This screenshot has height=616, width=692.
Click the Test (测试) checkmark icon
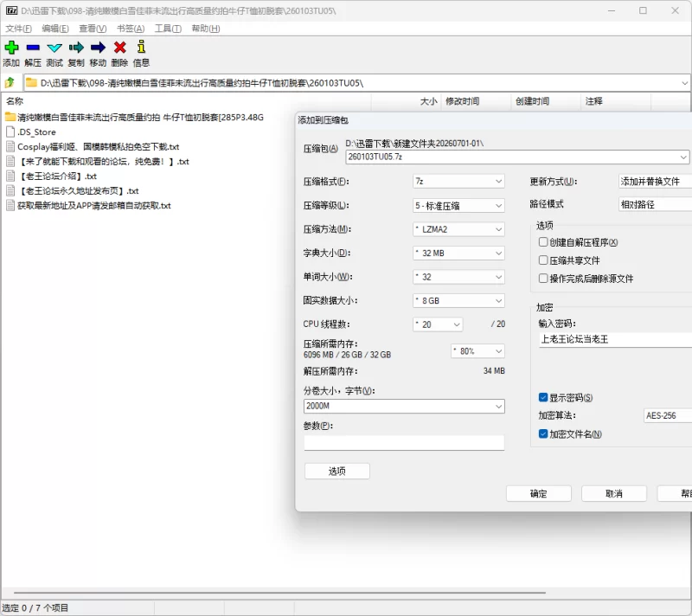(54, 48)
